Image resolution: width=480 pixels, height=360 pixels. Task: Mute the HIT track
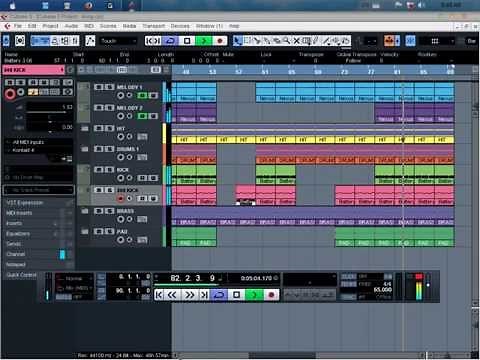point(99,128)
